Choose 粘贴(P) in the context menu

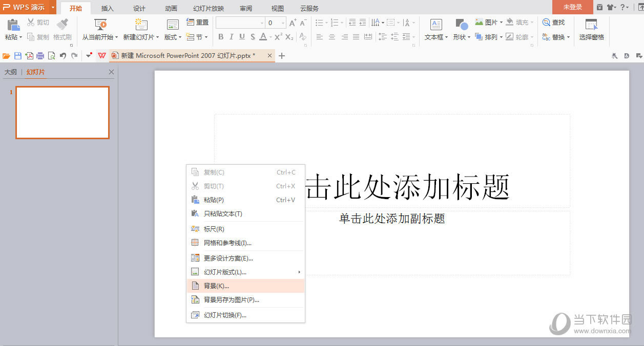pyautogui.click(x=245, y=200)
